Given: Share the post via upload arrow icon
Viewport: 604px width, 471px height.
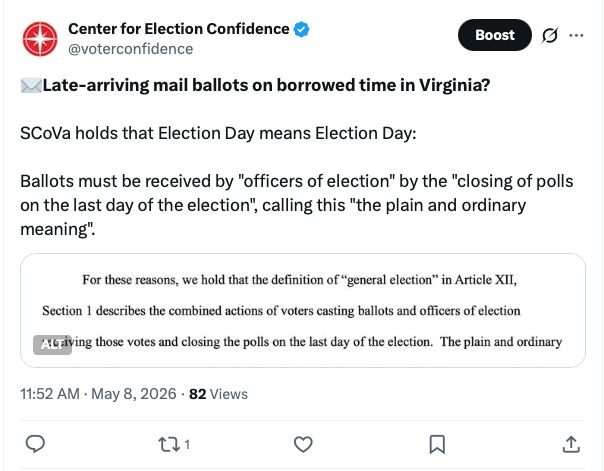Looking at the screenshot, I should [x=571, y=444].
